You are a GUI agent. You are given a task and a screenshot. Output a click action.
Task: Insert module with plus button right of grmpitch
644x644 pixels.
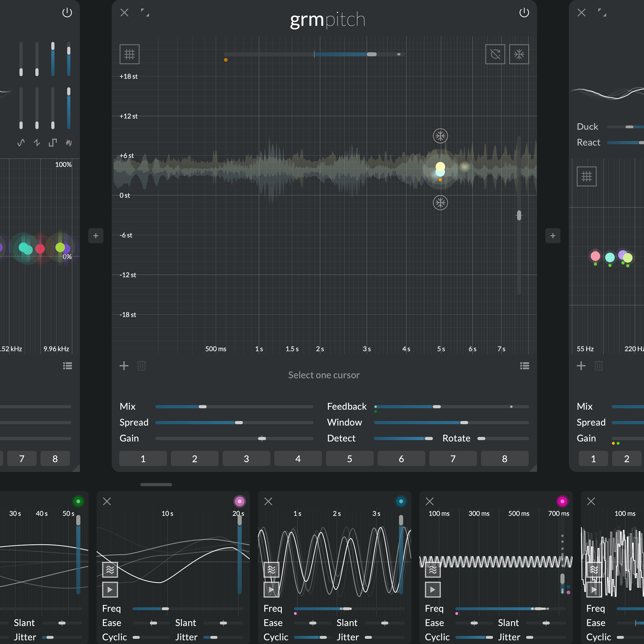tap(553, 236)
